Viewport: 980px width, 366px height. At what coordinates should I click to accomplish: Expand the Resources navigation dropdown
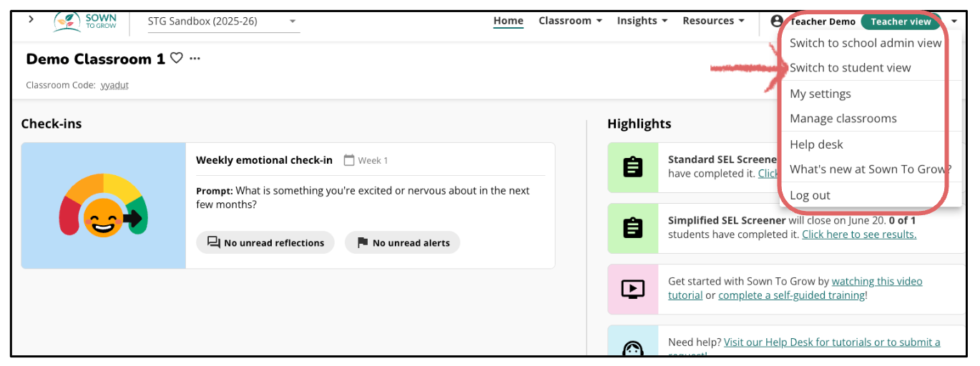pyautogui.click(x=713, y=21)
